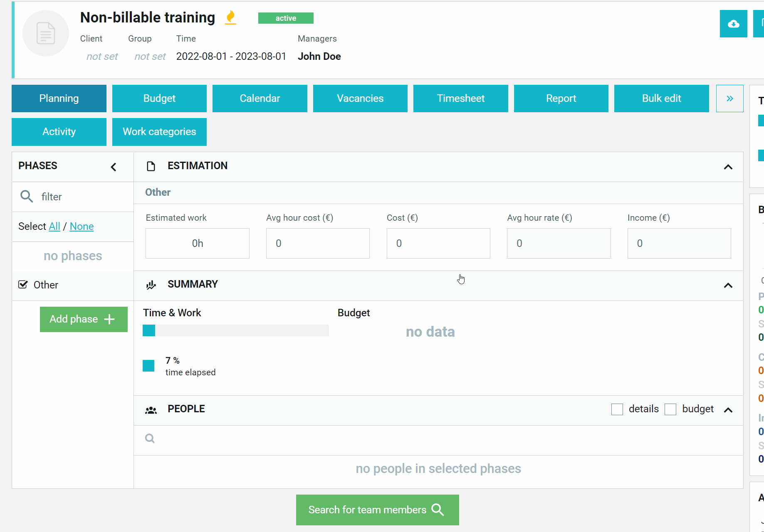Open the Work categories tab
Image resolution: width=764 pixels, height=532 pixels.
coord(159,132)
